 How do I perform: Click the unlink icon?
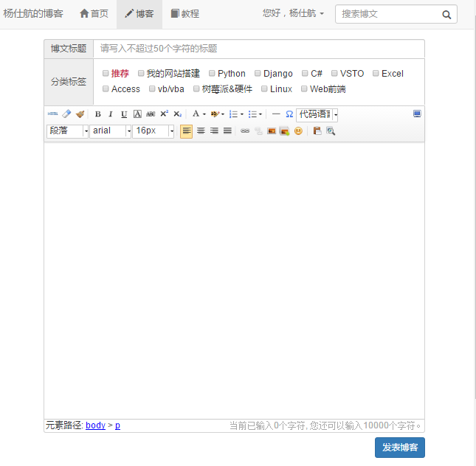coord(258,131)
